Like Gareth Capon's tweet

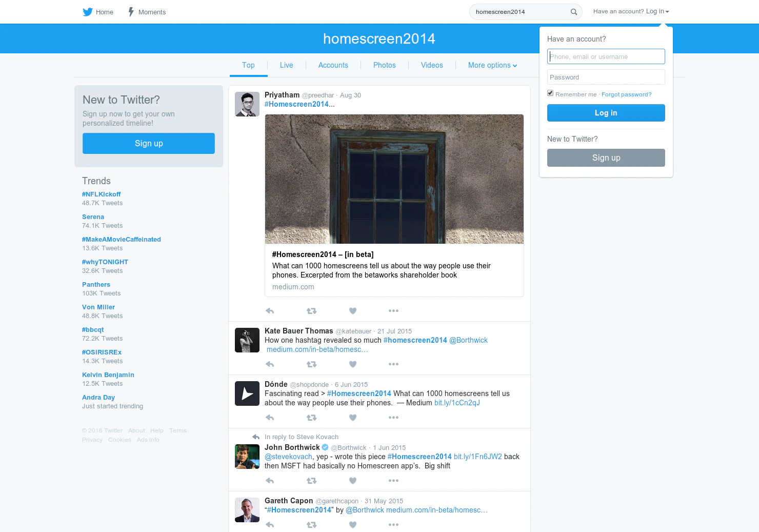[x=353, y=525]
